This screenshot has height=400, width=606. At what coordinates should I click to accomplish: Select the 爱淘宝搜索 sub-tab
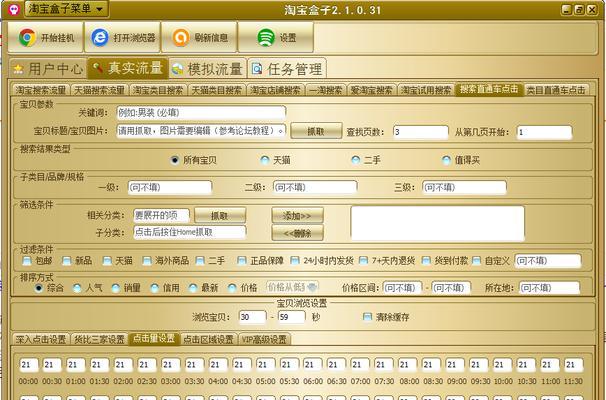click(372, 90)
